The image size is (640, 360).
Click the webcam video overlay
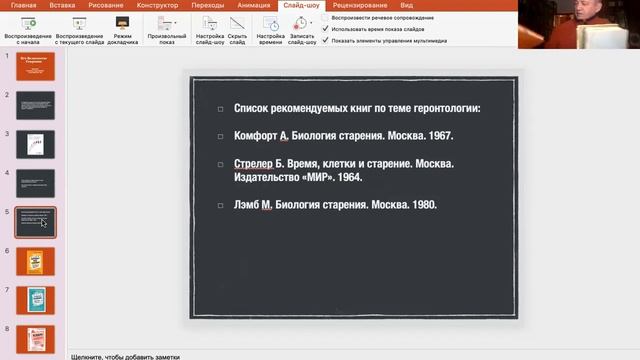click(579, 24)
